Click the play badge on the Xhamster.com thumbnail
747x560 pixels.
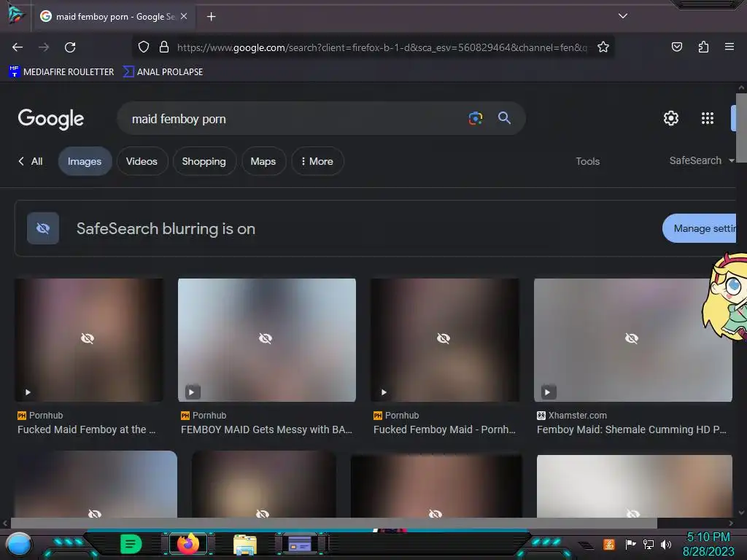[547, 392]
